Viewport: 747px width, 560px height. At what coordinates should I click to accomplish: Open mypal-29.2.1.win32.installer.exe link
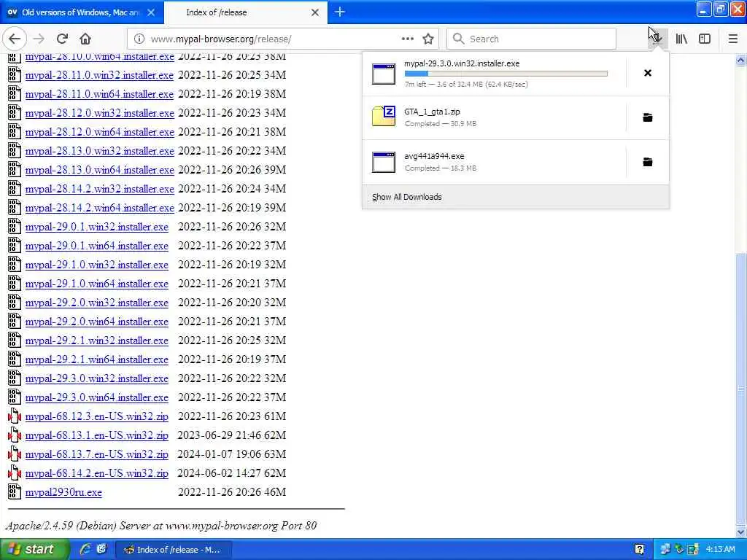[97, 341]
